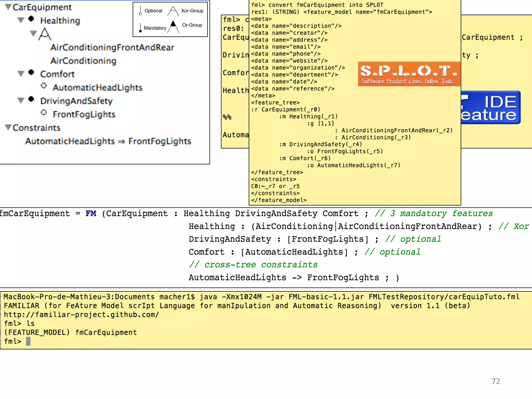Click the DrivingAndSafety mandatory filled dot
The width and height of the screenshot is (532, 399).
pos(31,99)
